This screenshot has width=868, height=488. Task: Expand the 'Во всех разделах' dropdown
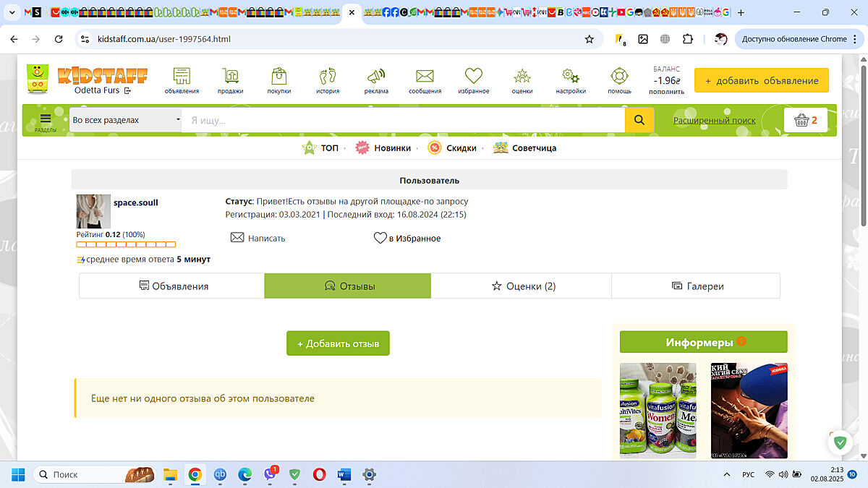pos(126,120)
